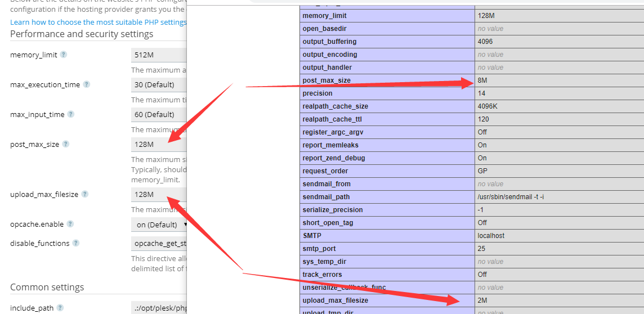Show help for the upload_max_filesize setting

[x=84, y=195]
